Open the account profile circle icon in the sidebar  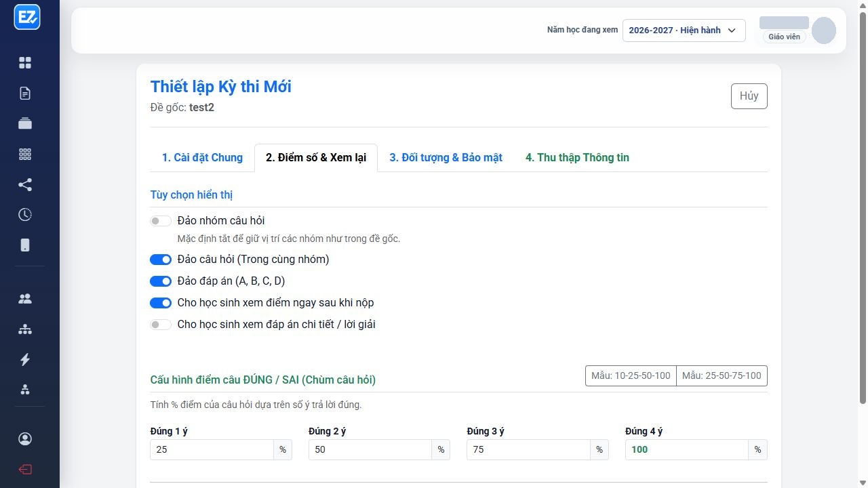(25, 439)
